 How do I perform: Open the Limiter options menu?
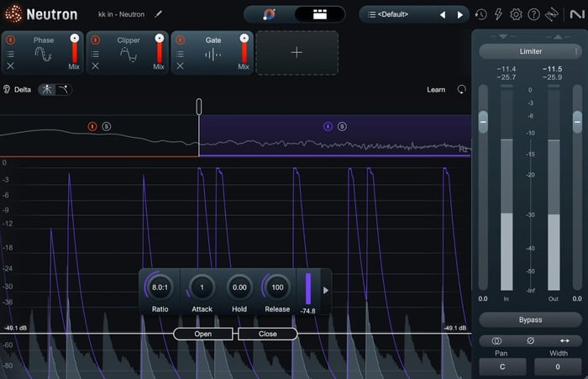point(576,51)
